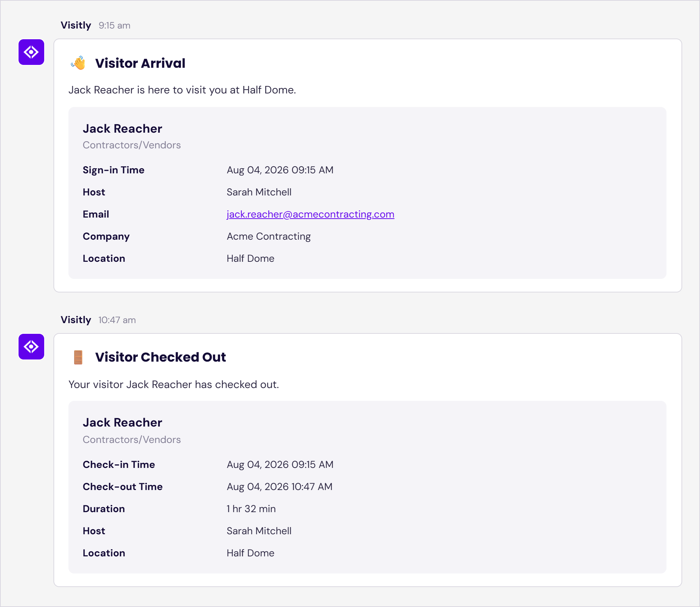Click Sarah Mitchell in checked out card
Screen dimensions: 700x607
tap(259, 531)
